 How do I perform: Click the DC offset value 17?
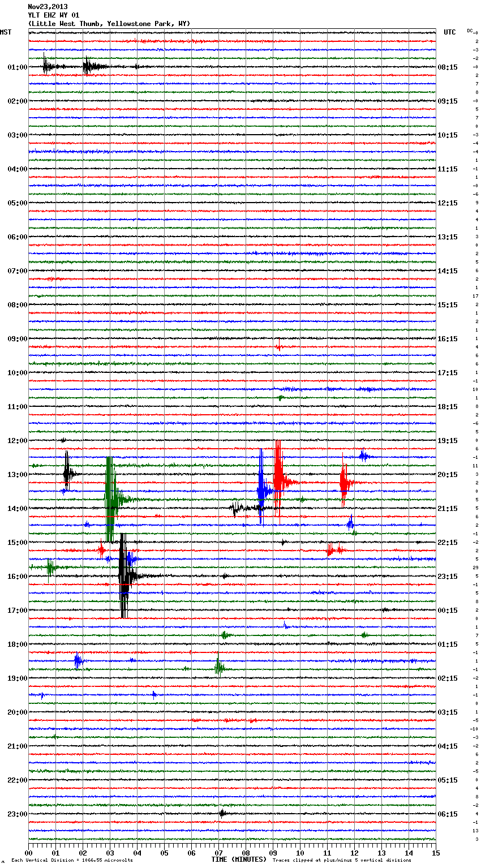476,296
